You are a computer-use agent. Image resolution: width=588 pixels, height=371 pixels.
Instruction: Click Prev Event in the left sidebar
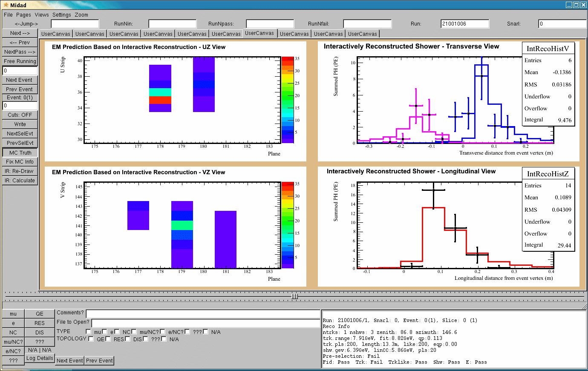20,89
